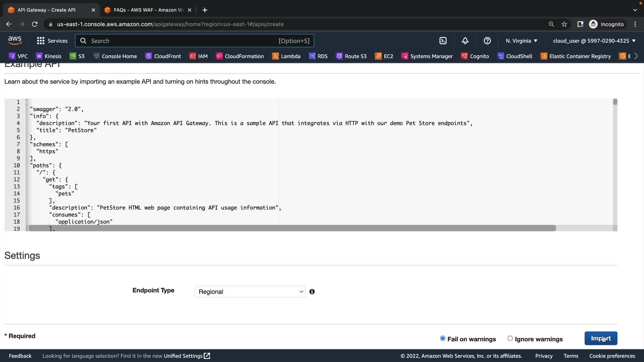Click the Import button
This screenshot has height=362, width=644.
[601, 339]
